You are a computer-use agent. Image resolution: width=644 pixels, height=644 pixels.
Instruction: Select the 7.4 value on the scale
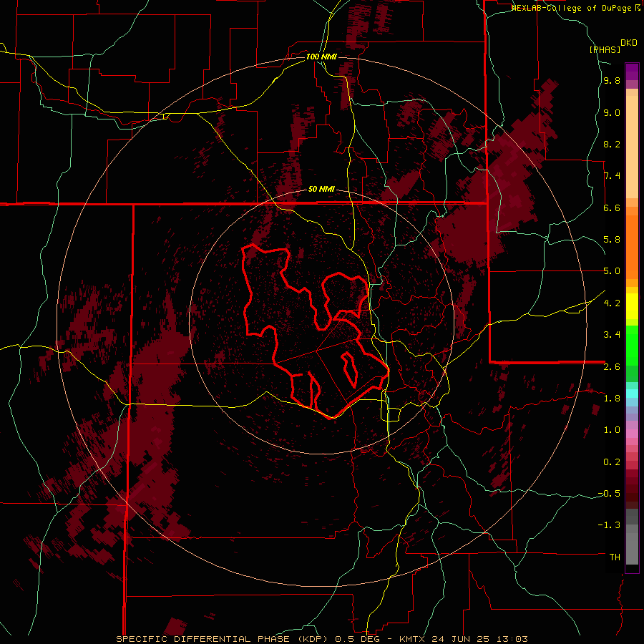612,176
